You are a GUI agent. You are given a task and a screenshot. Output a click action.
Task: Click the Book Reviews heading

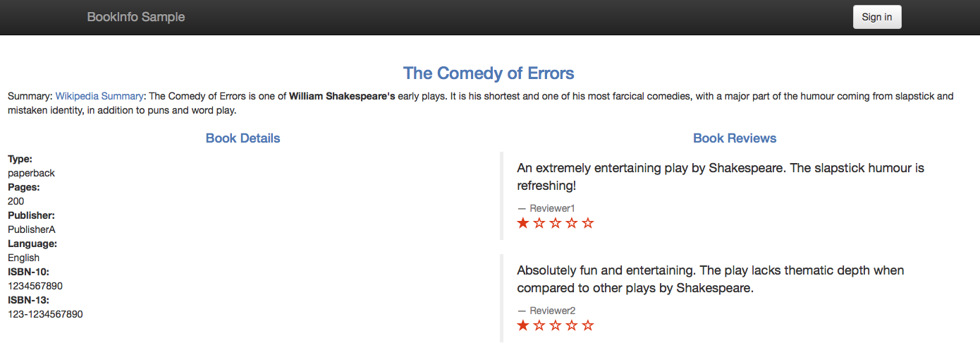[x=735, y=138]
